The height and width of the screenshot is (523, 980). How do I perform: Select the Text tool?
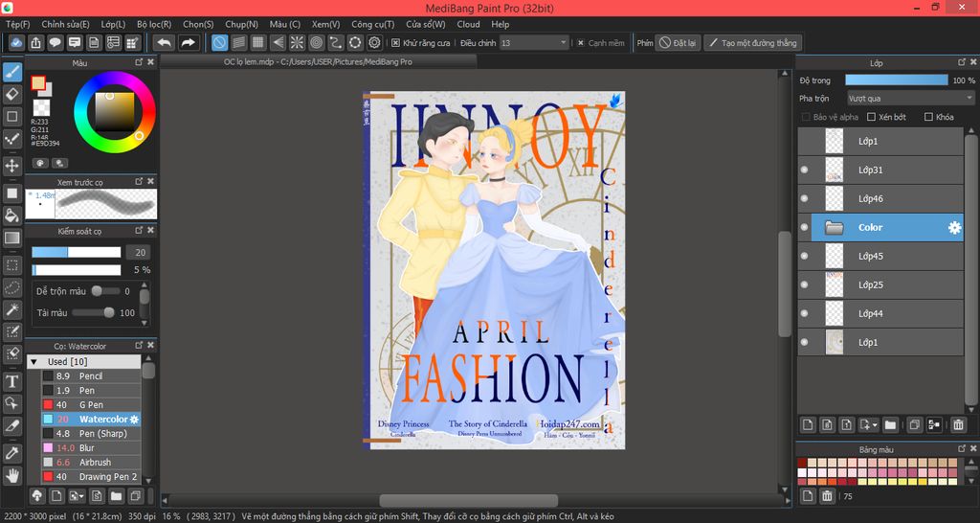click(11, 381)
